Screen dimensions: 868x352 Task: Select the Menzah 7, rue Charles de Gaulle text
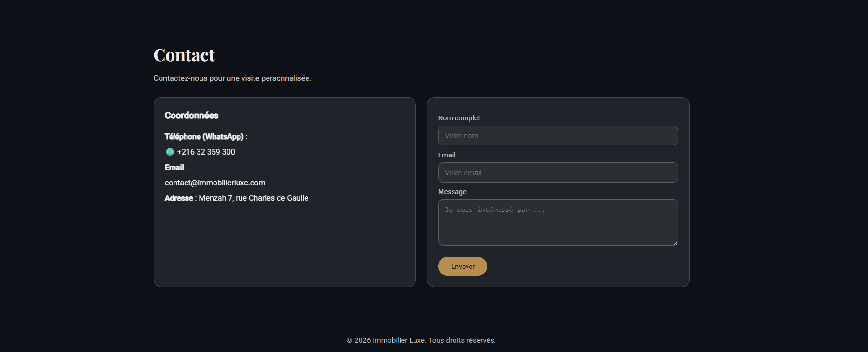coord(254,198)
